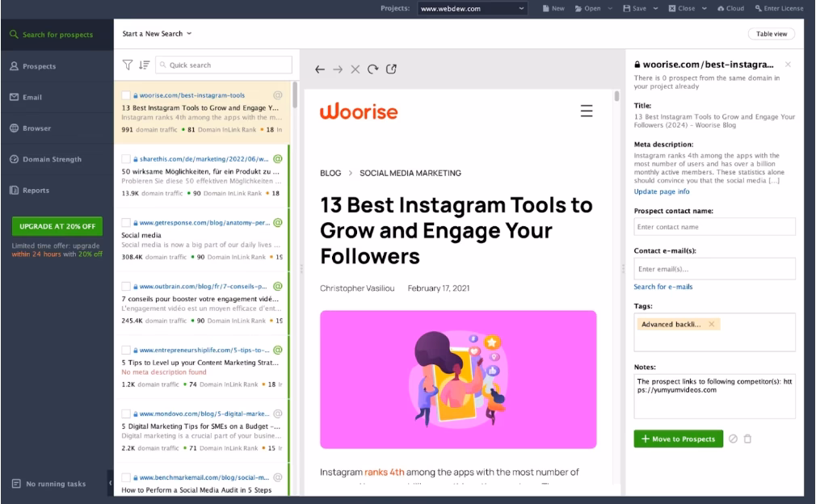Open the filter options funnel icon
This screenshot has height=504, width=816.
click(x=128, y=65)
